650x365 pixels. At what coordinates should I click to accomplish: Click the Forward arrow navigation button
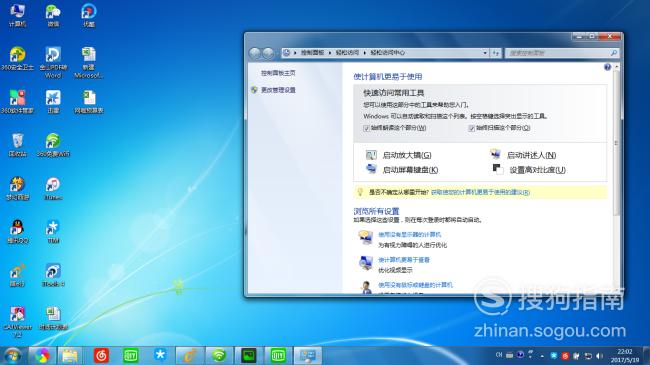click(269, 53)
